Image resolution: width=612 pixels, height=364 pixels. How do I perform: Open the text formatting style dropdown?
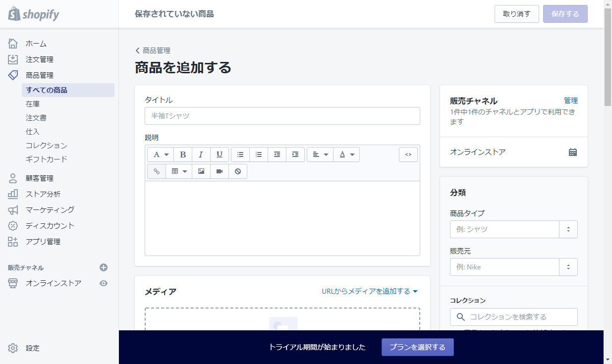(x=161, y=155)
